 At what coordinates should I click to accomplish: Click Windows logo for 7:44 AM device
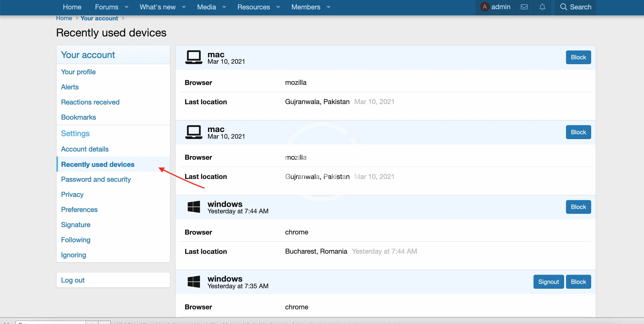pos(194,207)
